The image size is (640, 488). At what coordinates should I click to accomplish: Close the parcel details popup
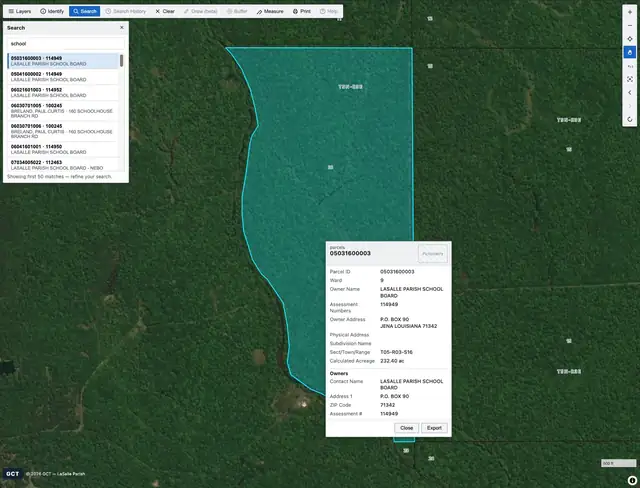click(x=406, y=428)
